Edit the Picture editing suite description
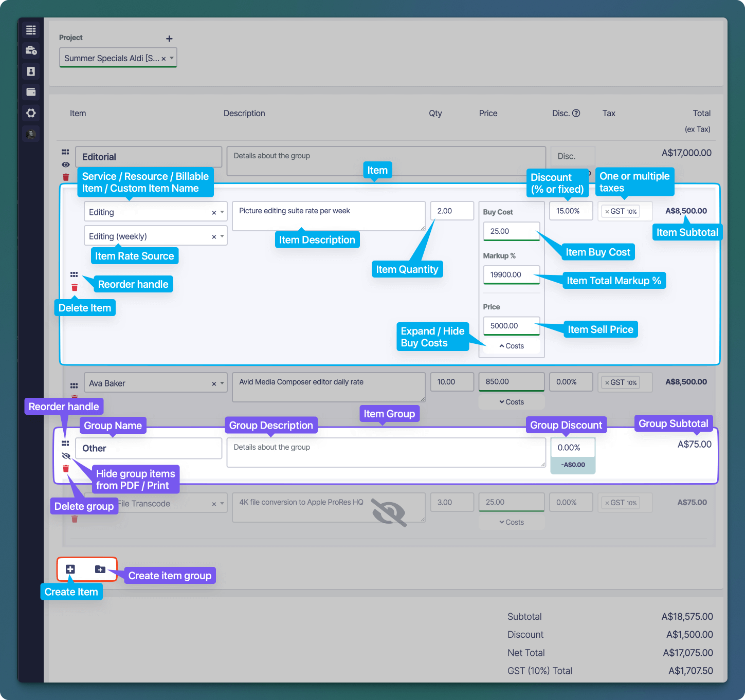This screenshot has height=700, width=745. [329, 216]
